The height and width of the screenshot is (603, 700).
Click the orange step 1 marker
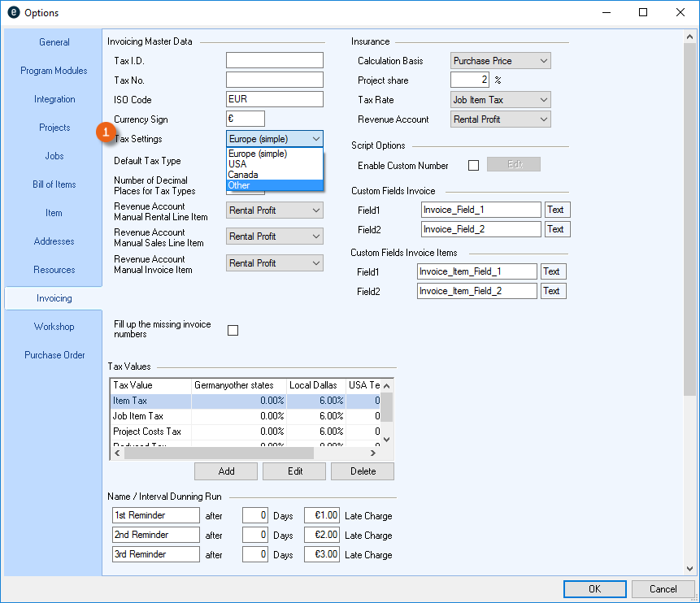(104, 132)
